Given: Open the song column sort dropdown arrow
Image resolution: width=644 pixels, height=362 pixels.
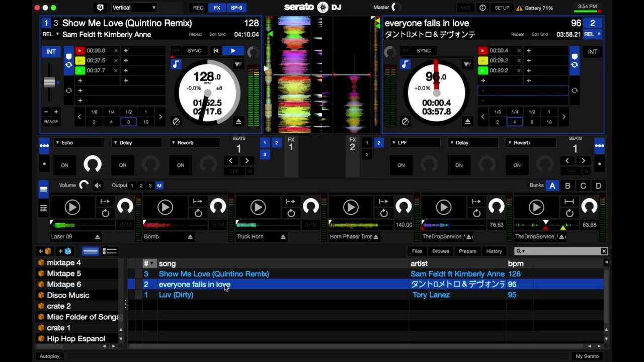Looking at the screenshot, I should pos(151,263).
